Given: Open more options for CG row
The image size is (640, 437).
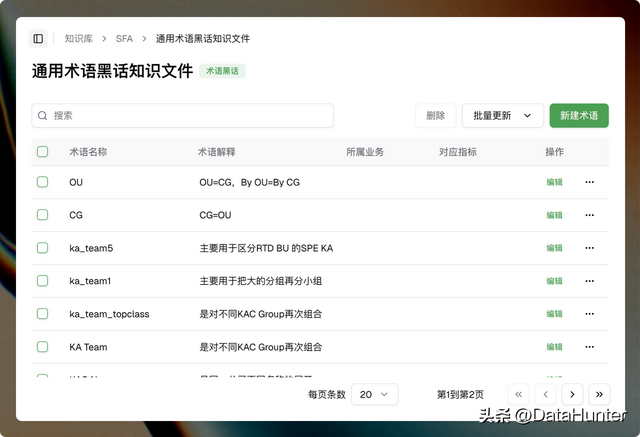Looking at the screenshot, I should coord(589,215).
